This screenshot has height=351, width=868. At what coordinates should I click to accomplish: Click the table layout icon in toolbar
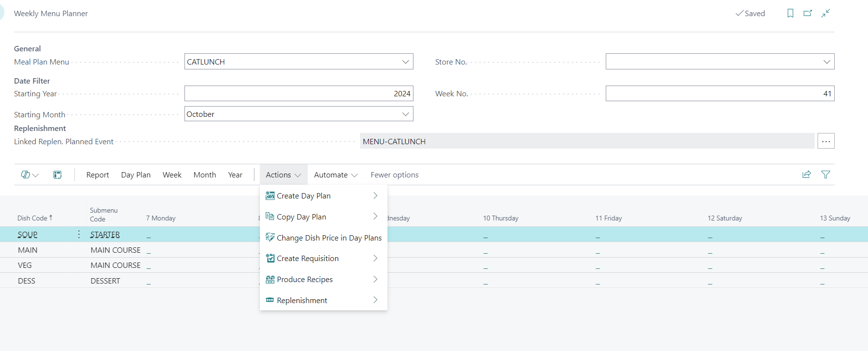57,175
